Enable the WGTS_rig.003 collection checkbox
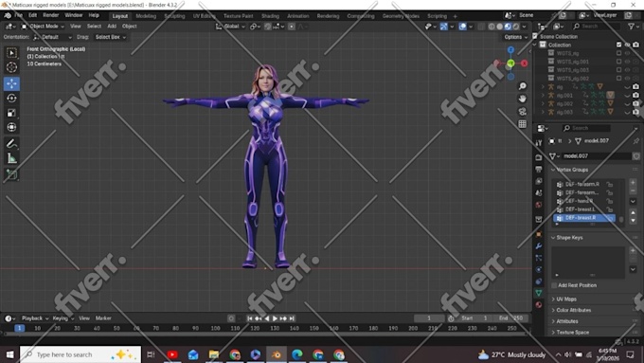The image size is (644, 363). coord(619,70)
